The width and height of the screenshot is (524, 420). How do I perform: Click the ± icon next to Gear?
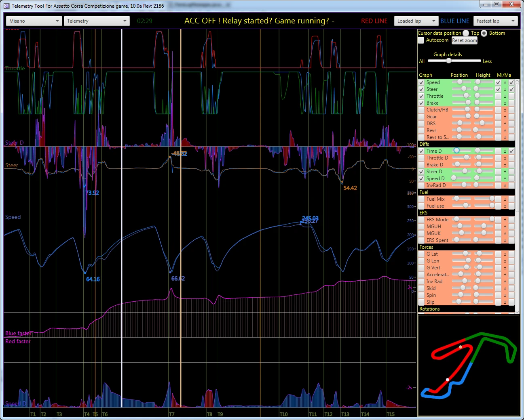(x=505, y=116)
